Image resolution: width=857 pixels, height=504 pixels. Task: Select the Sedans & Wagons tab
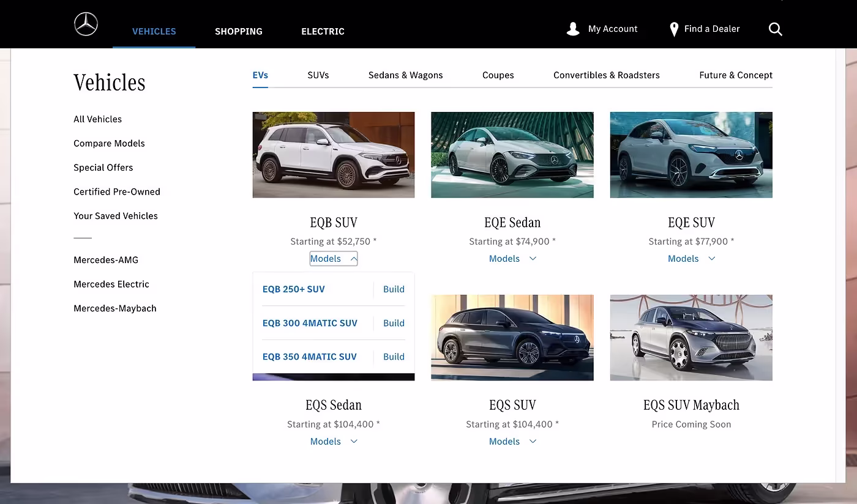[x=405, y=75]
